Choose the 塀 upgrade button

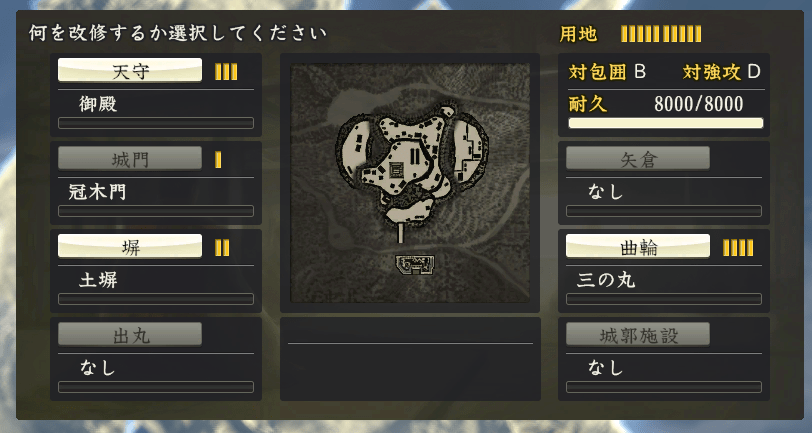tap(130, 246)
